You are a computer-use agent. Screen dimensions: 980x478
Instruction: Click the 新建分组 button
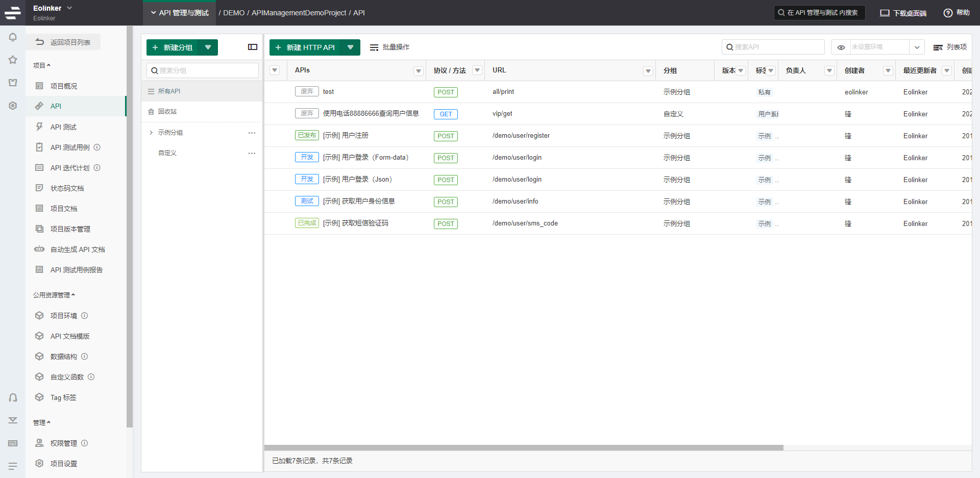point(173,47)
